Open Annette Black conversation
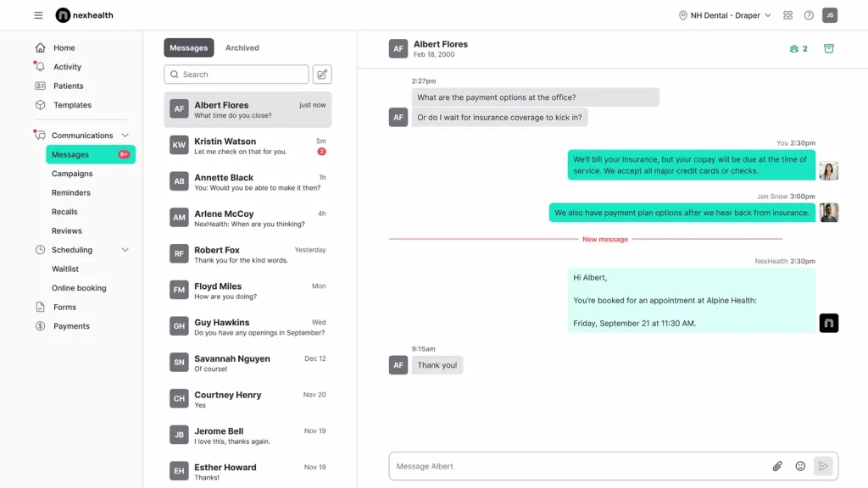Screen dimensions: 868x488 248,182
